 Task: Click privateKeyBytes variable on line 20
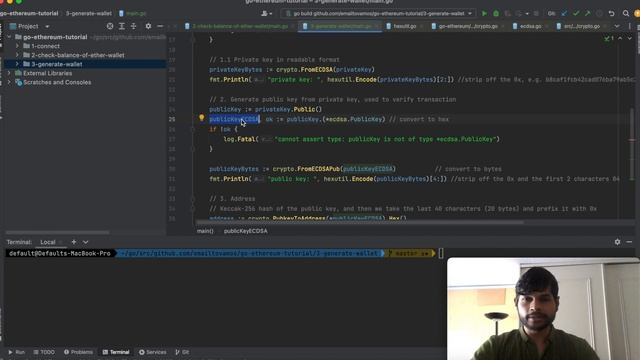pos(236,70)
